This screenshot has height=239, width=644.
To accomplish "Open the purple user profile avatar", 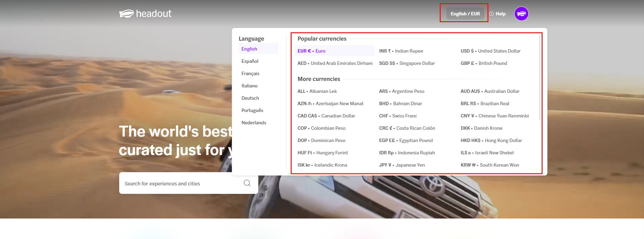I will click(521, 14).
